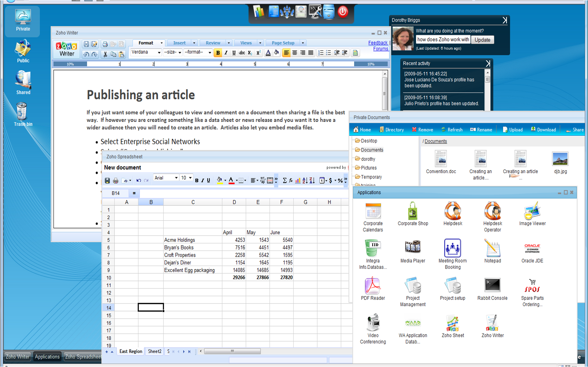Open the Project setup app
Viewport: 588px width, 367px height.
[453, 289]
